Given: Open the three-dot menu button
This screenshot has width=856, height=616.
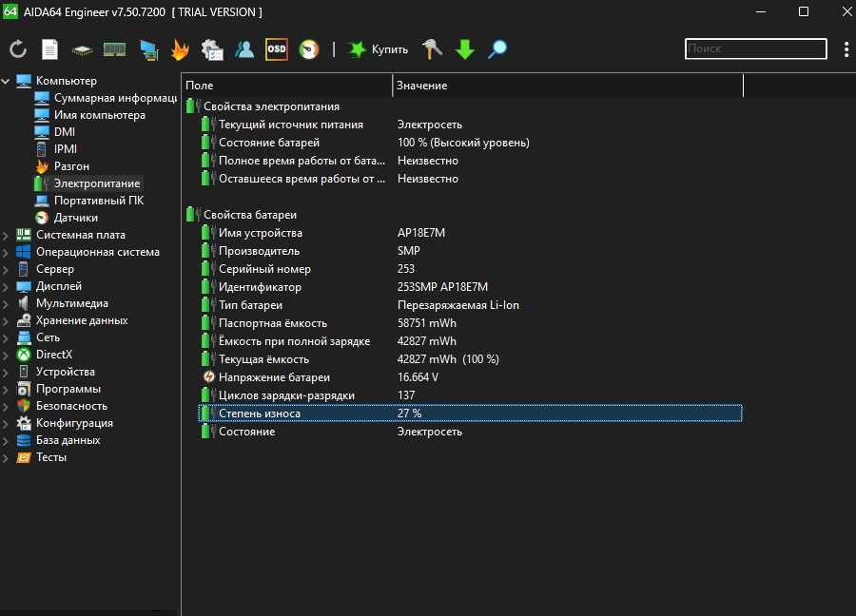Looking at the screenshot, I should pos(846,49).
